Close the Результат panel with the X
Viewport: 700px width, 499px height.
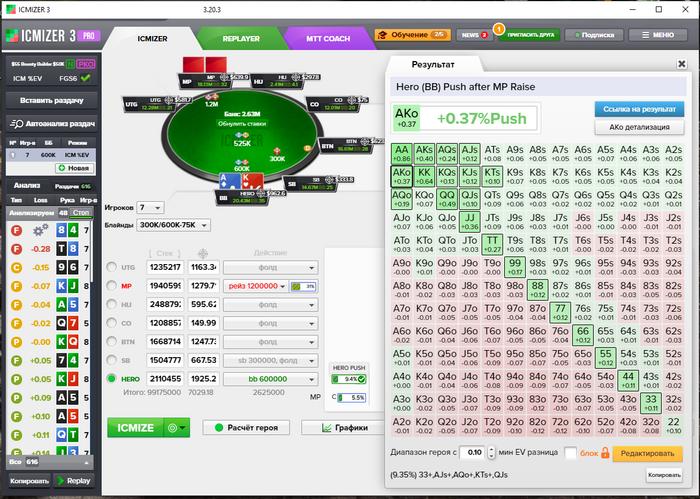click(681, 64)
